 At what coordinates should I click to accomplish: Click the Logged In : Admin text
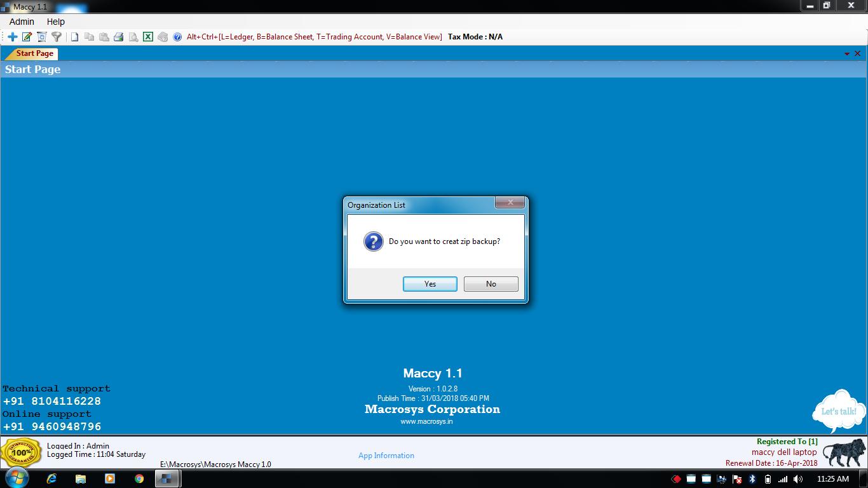[78, 446]
